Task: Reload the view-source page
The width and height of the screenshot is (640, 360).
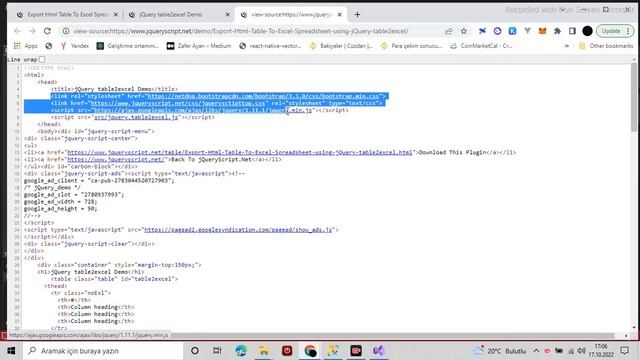Action: pyautogui.click(x=47, y=31)
